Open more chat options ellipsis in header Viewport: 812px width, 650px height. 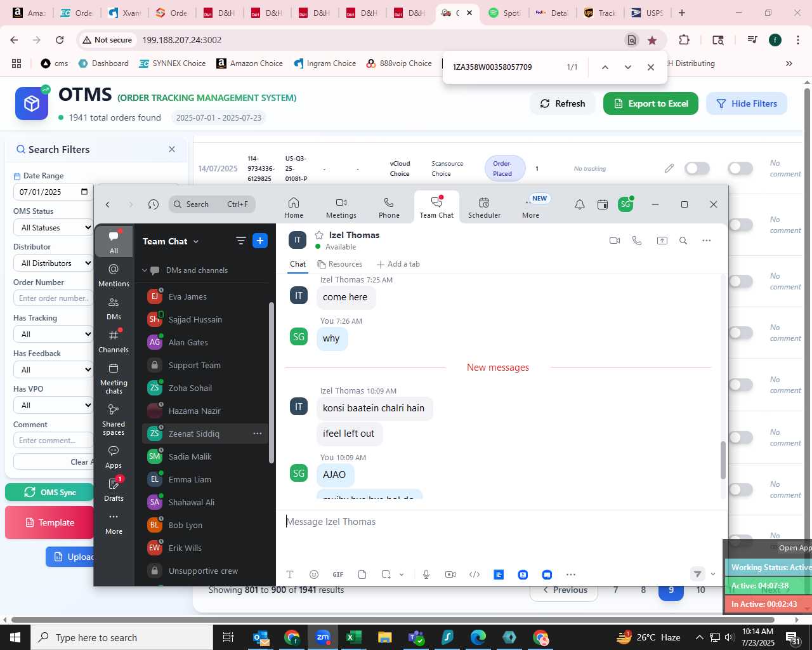707,241
